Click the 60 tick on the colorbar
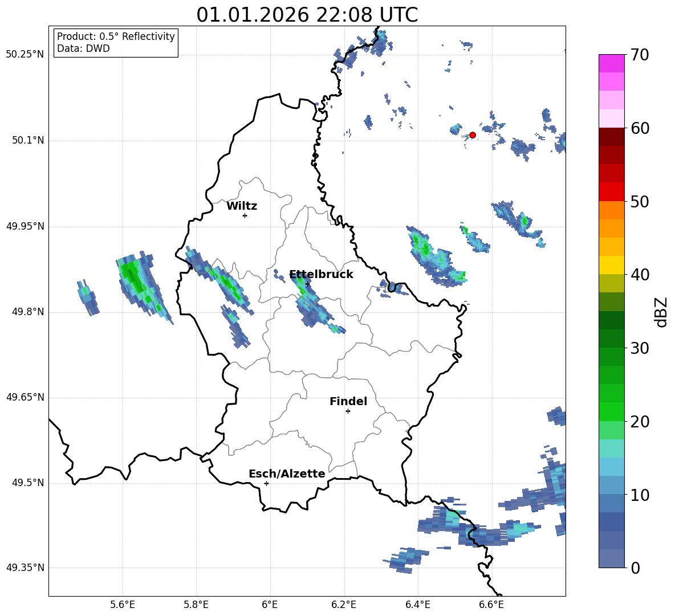Image resolution: width=675 pixels, height=616 pixels. click(x=639, y=128)
